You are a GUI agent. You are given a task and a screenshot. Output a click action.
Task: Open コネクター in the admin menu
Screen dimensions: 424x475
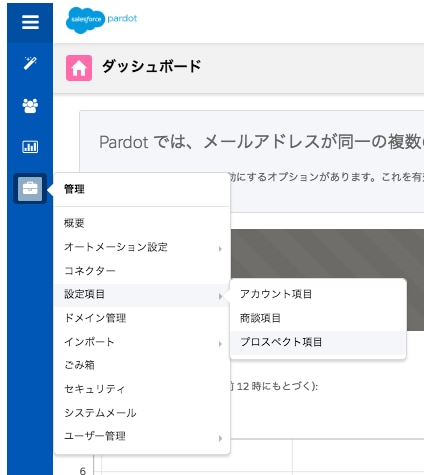[x=90, y=271]
